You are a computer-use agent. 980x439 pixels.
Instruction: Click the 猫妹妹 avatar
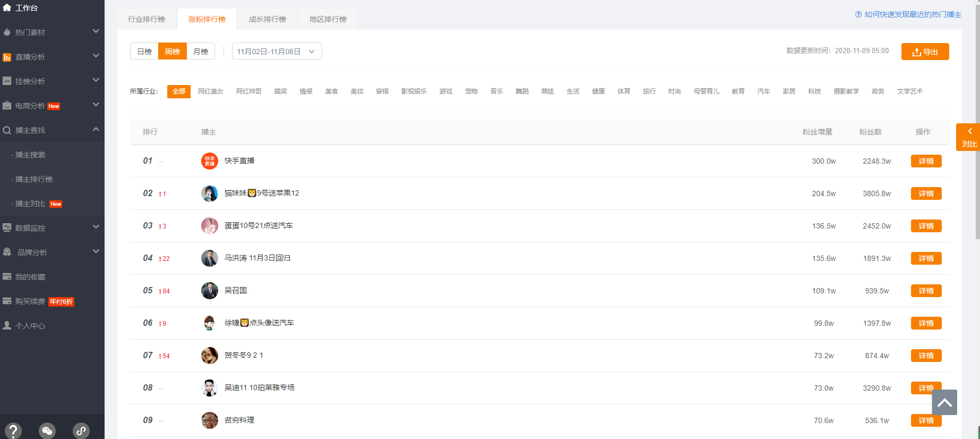point(210,193)
